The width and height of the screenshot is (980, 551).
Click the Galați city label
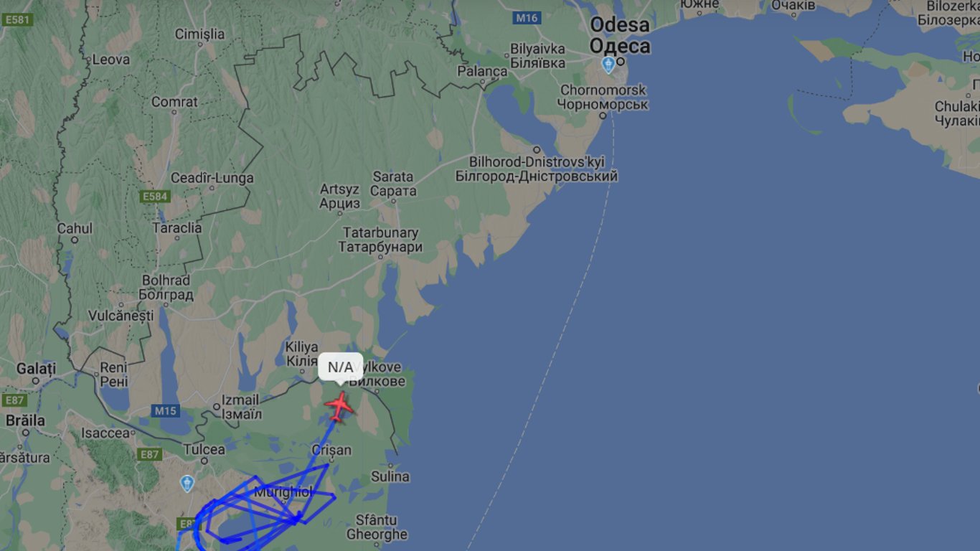(36, 368)
